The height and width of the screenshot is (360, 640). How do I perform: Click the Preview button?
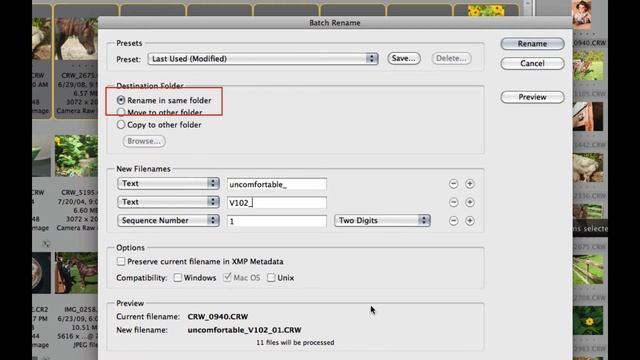[532, 97]
